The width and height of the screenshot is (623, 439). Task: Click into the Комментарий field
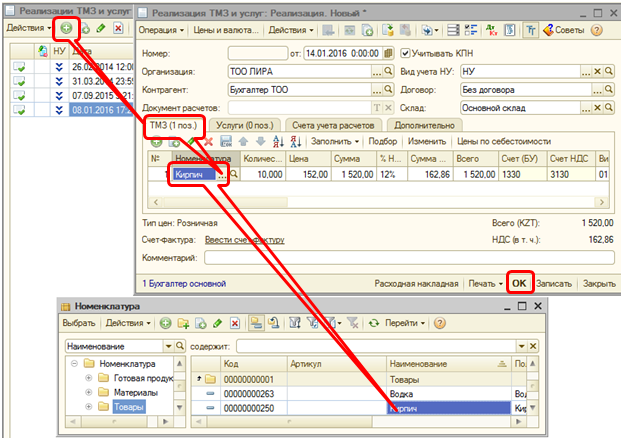point(409,258)
